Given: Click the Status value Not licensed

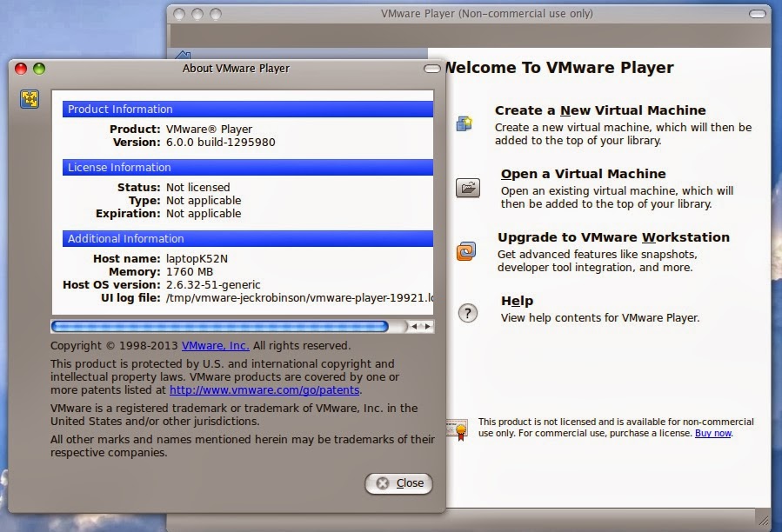Looking at the screenshot, I should coord(198,188).
